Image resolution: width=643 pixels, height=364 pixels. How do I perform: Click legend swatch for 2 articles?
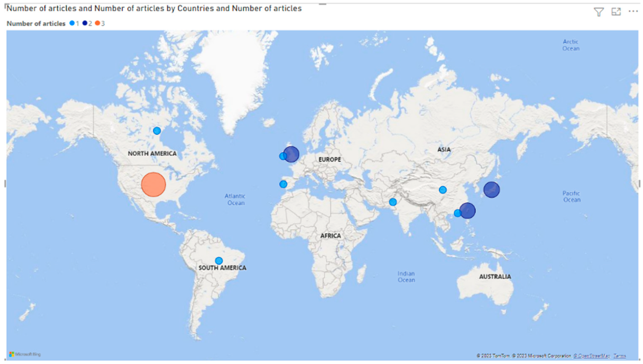click(x=85, y=23)
